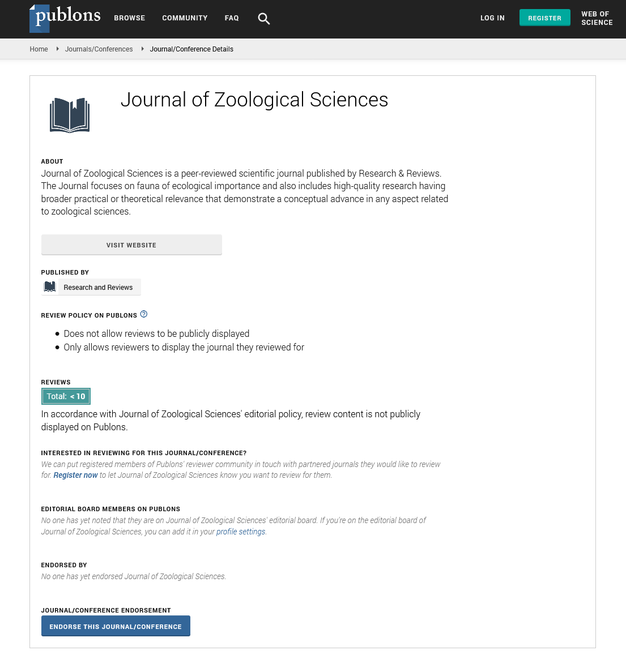Open the Browse menu
This screenshot has width=626, height=672.
(x=130, y=18)
